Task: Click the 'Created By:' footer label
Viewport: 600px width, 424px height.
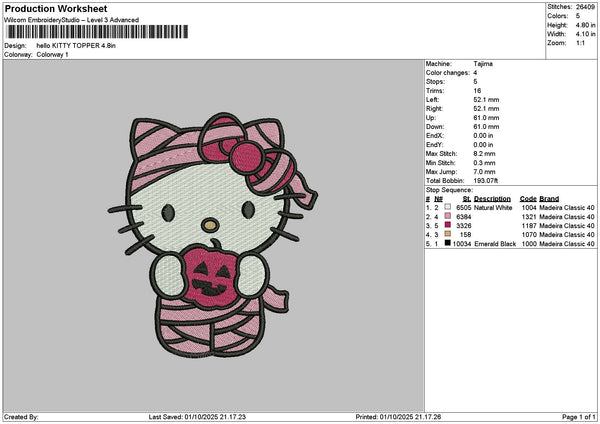Action: coord(21,417)
